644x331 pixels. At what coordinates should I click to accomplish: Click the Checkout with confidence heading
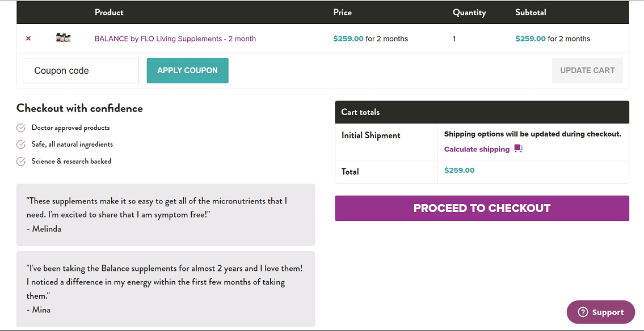79,108
